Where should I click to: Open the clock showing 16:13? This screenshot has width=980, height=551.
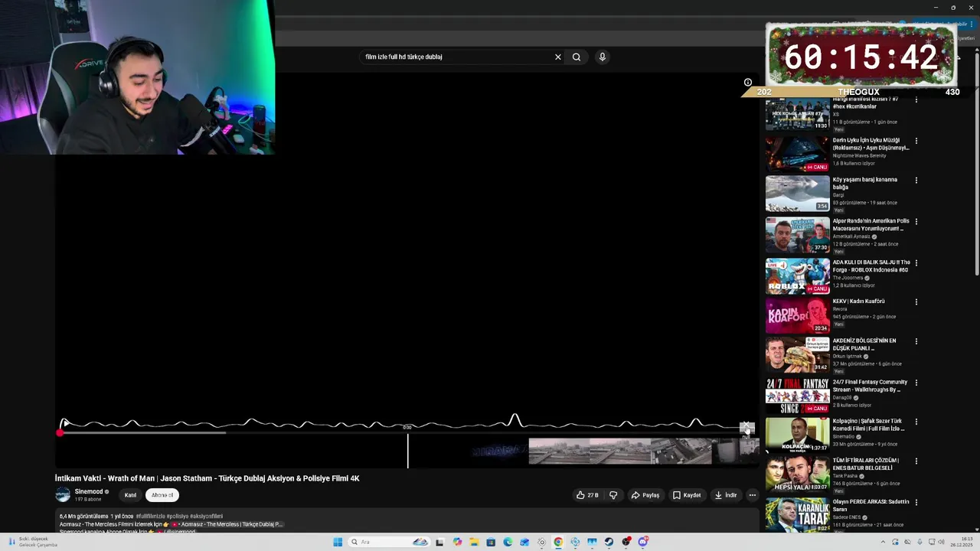click(x=962, y=542)
